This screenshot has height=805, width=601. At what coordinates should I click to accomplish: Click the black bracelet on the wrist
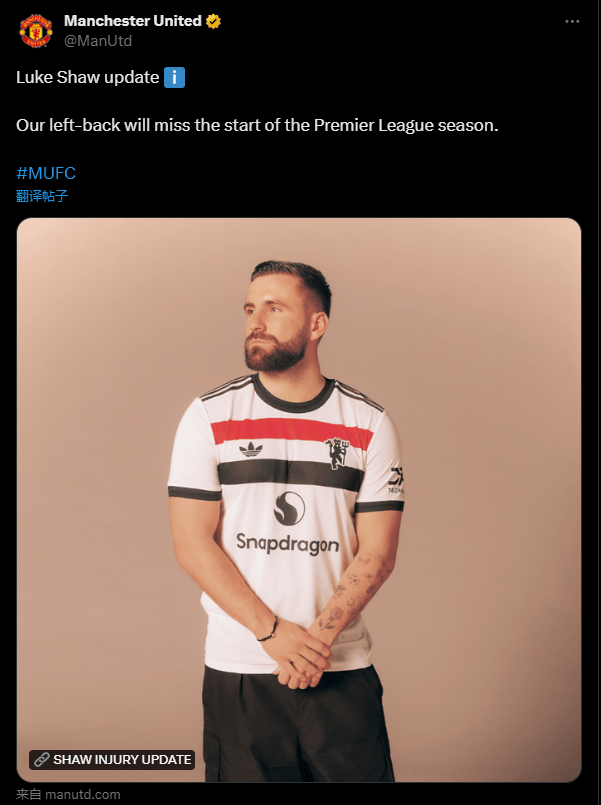pos(268,630)
